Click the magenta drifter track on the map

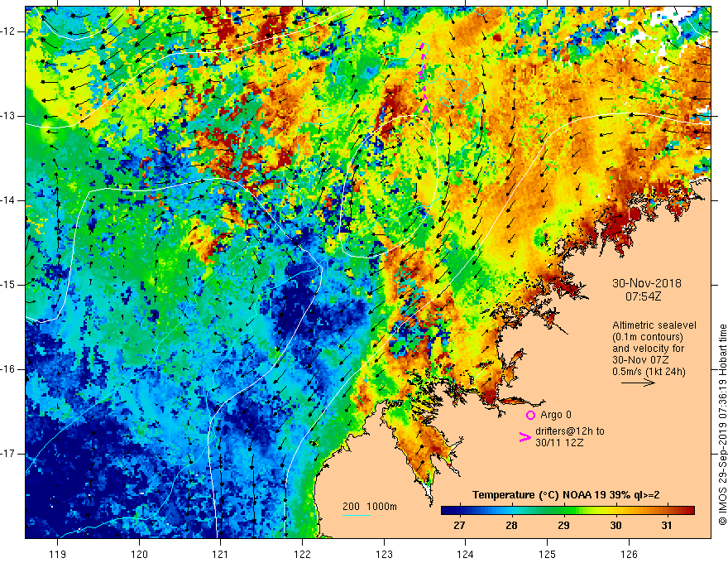pos(424,78)
